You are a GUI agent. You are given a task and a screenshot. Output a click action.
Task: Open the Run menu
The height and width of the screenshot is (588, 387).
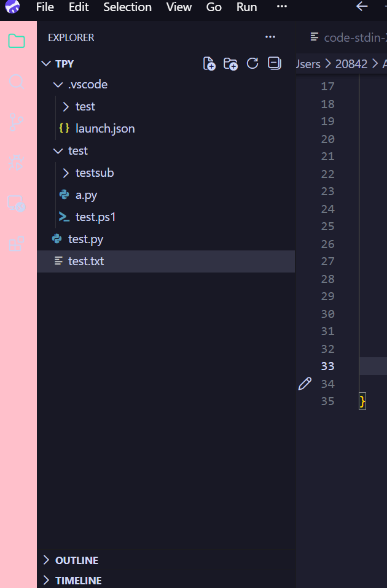(x=246, y=7)
